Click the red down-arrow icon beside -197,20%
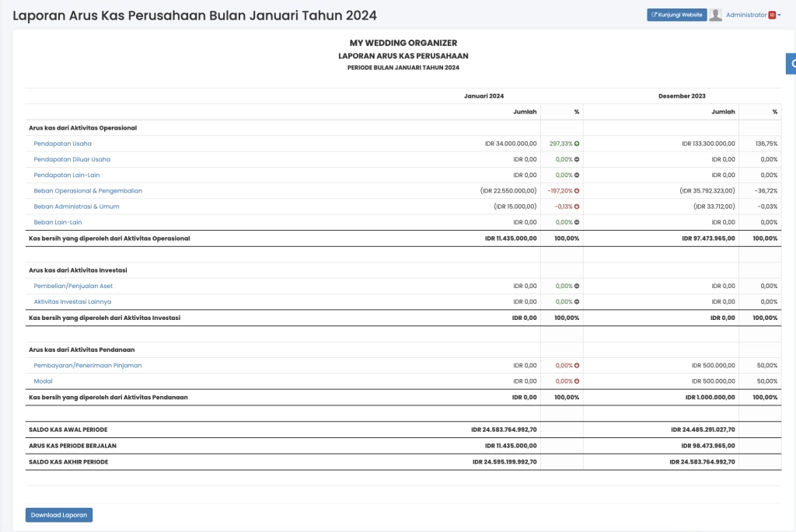 (577, 190)
